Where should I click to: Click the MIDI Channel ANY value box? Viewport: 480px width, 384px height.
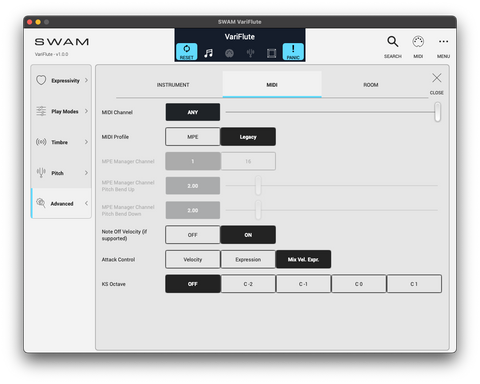click(x=193, y=112)
